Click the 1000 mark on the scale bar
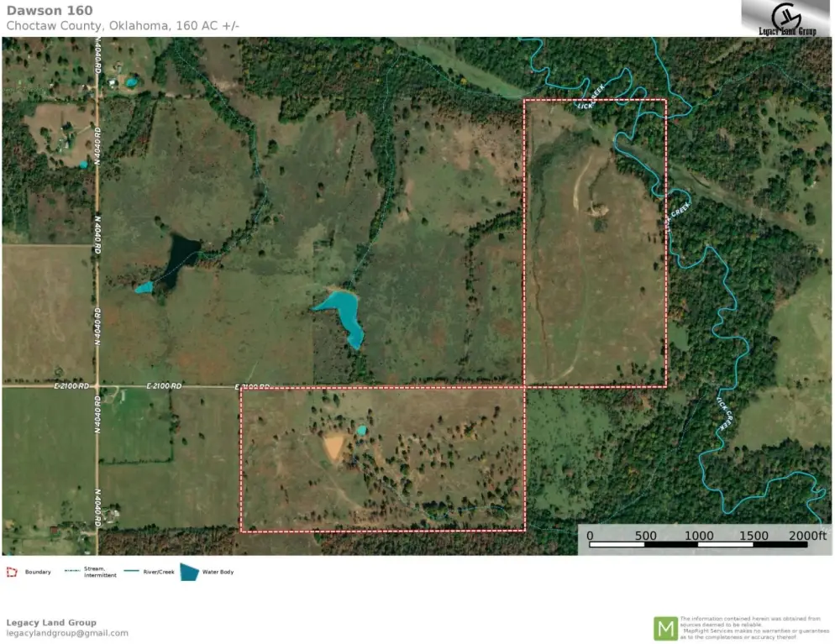835x644 pixels. coord(698,536)
